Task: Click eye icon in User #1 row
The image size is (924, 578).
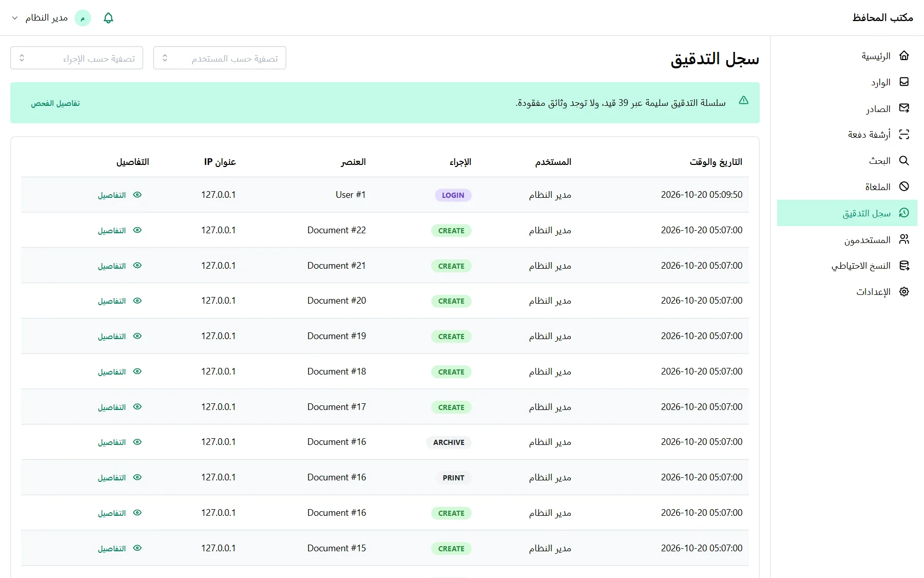Action: click(x=137, y=195)
